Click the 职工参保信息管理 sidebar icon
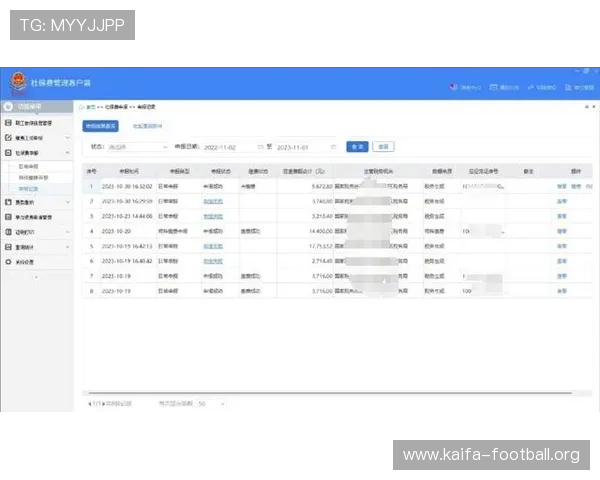600x480 pixels. point(8,123)
